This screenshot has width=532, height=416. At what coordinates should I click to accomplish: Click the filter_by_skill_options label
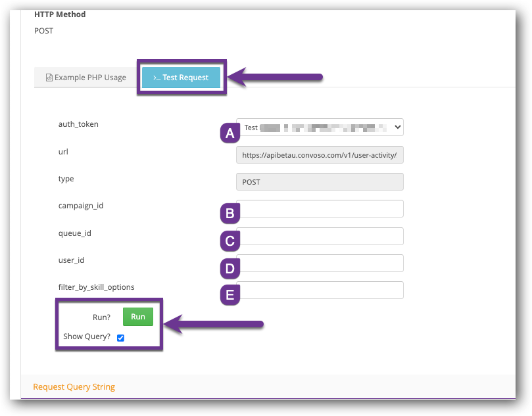tap(97, 287)
